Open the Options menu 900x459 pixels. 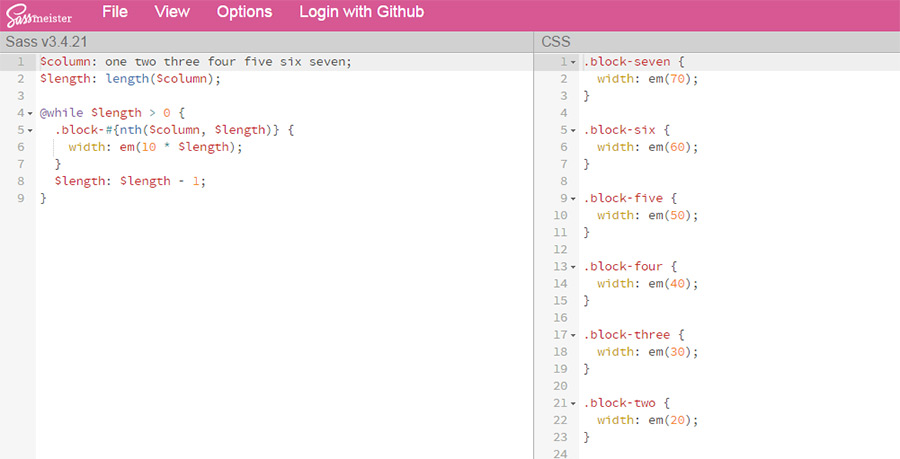click(x=244, y=12)
